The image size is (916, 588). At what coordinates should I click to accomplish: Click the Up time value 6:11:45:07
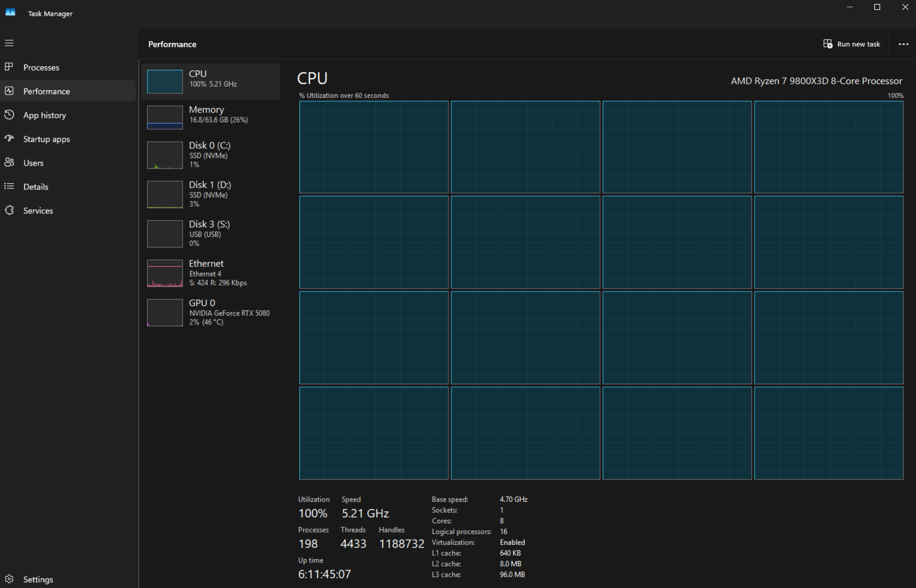click(325, 574)
